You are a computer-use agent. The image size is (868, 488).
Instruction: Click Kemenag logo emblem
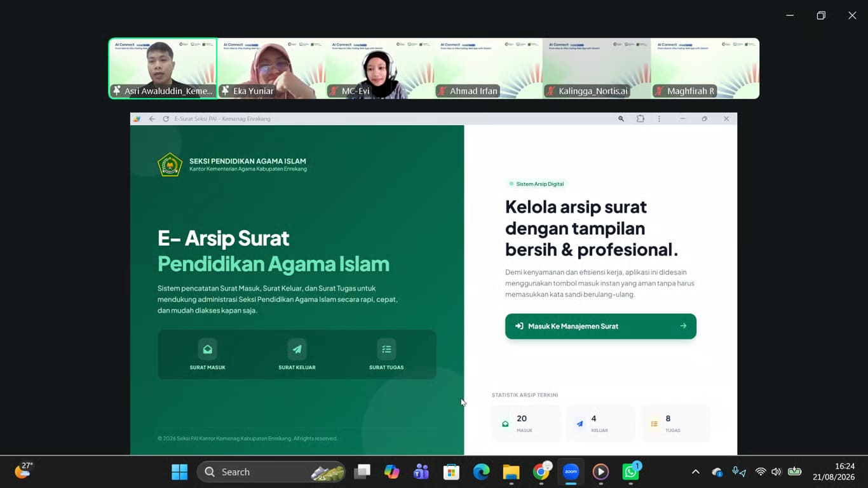point(170,165)
